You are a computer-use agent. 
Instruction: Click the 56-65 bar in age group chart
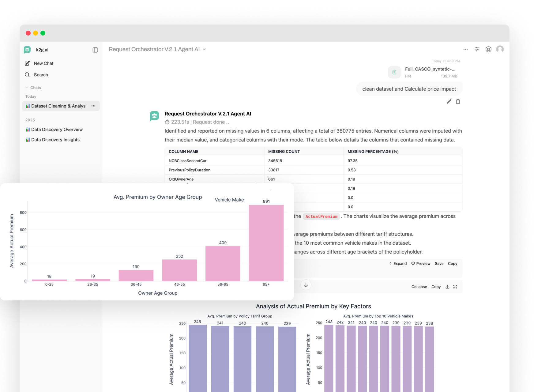(223, 263)
